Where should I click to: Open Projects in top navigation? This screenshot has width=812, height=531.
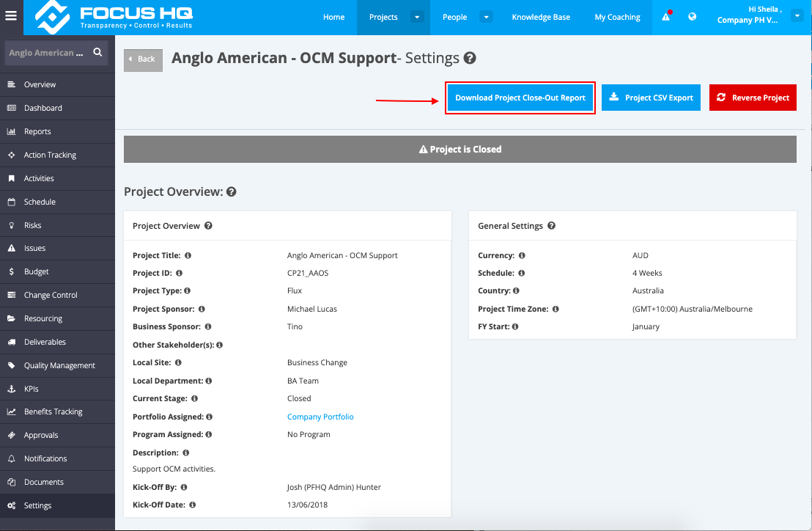pyautogui.click(x=383, y=17)
